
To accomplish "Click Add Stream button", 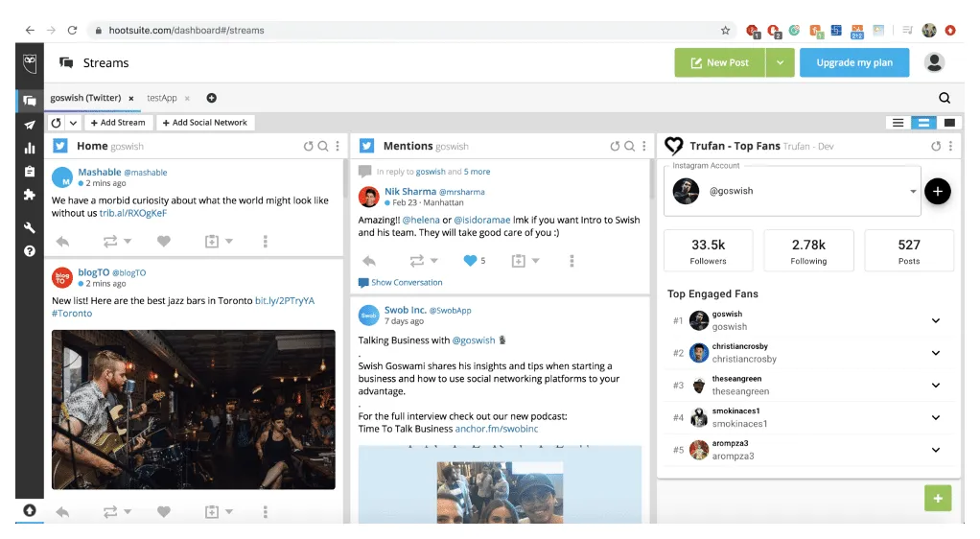I will tap(118, 123).
